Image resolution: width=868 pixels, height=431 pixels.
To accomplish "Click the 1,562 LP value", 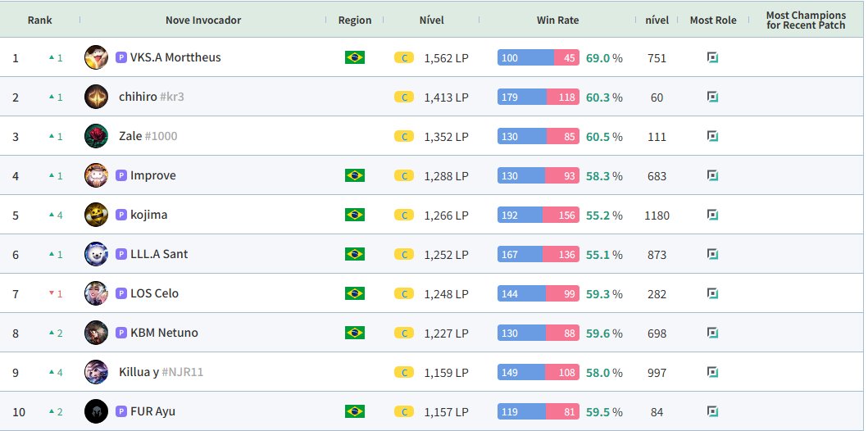I will point(446,57).
